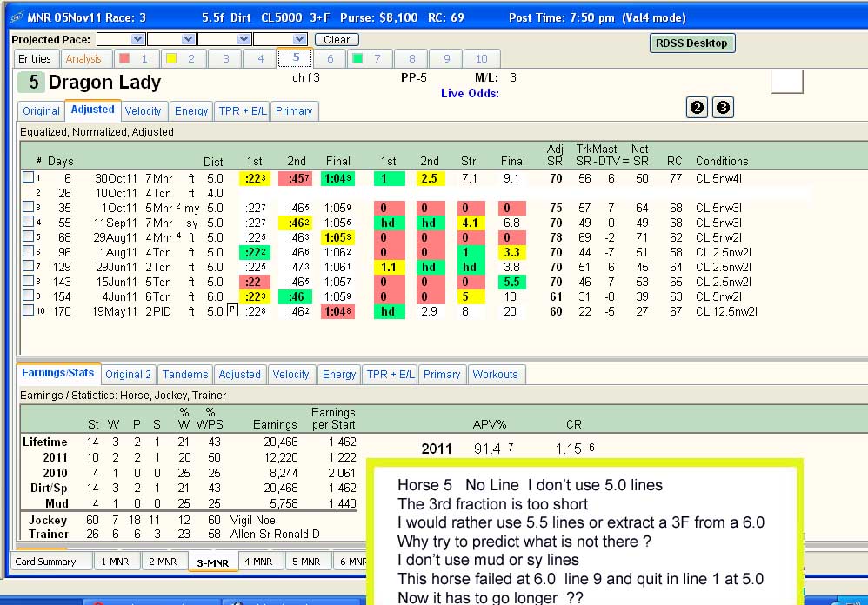Open the Workouts tab
Screen dimensions: 868x605
496,375
